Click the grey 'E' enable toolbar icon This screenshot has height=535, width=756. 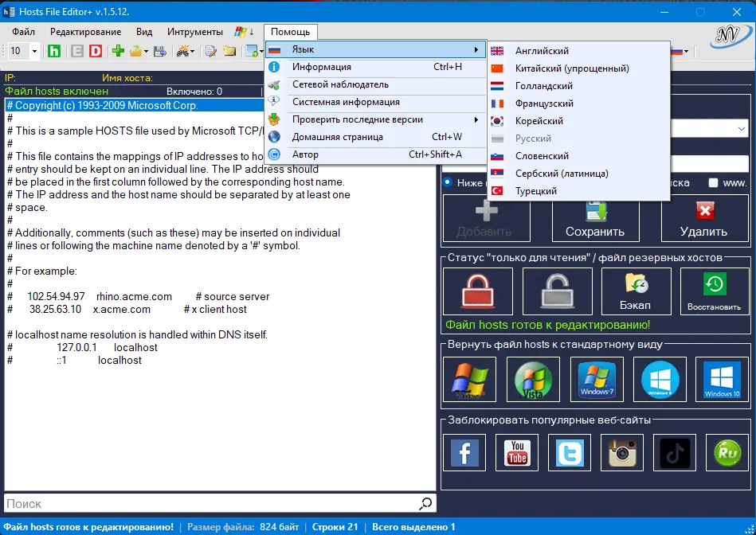click(x=76, y=51)
